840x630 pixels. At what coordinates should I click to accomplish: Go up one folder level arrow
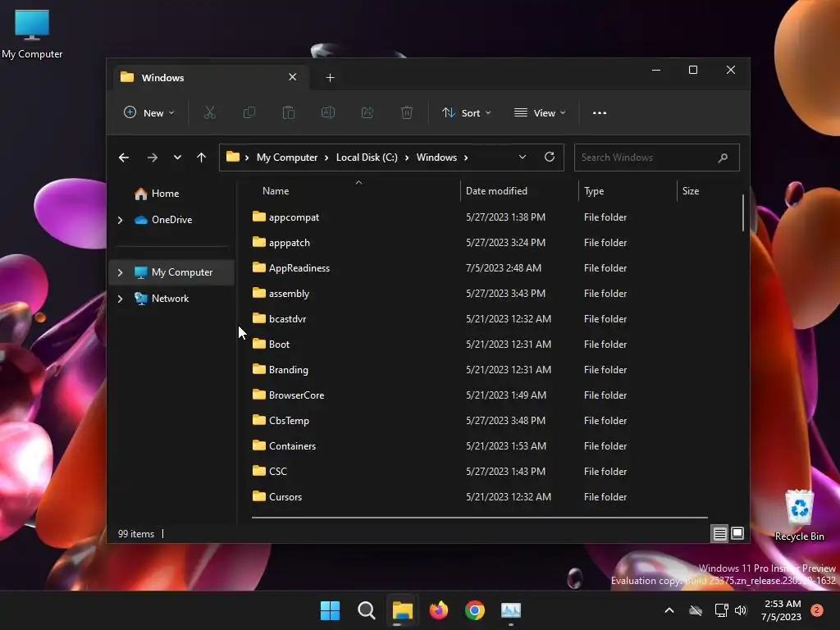click(202, 157)
